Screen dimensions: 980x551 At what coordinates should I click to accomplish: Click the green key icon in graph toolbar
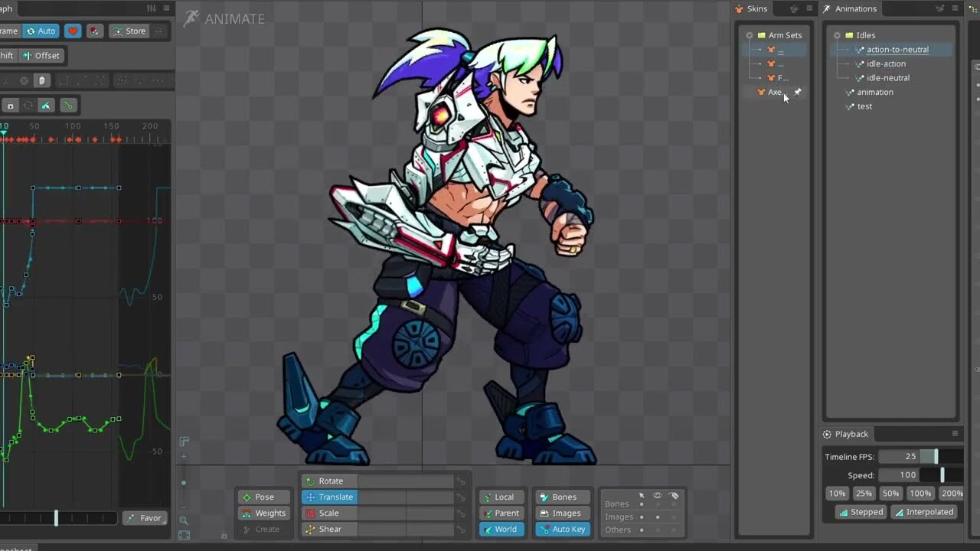tap(68, 105)
